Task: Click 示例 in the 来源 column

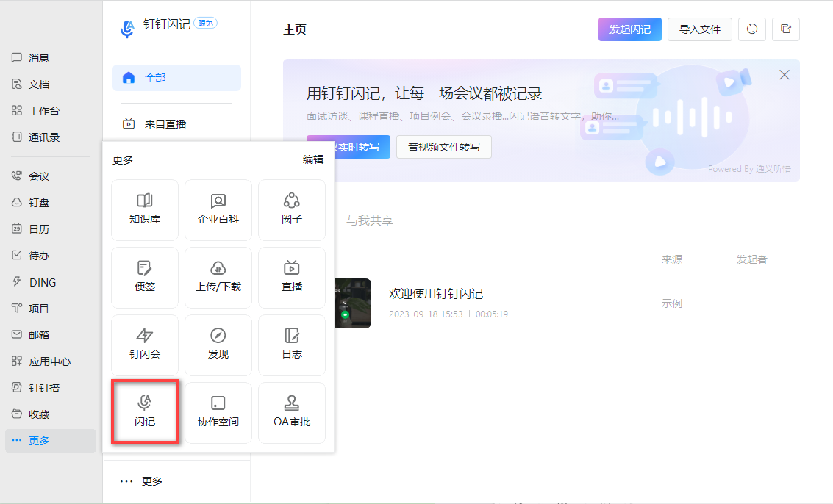Action: (671, 303)
